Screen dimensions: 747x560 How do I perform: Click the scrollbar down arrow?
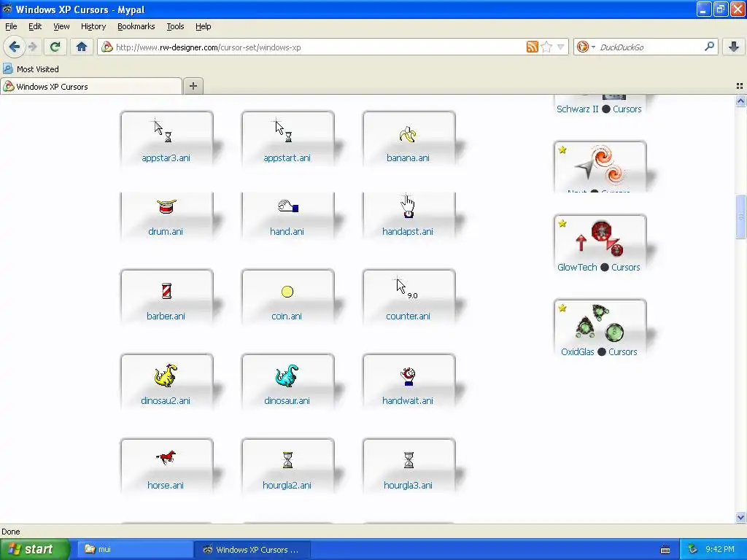point(740,517)
